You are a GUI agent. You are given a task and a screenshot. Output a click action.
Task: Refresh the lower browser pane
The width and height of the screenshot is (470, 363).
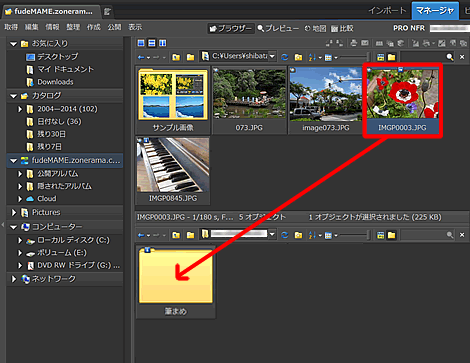point(284,235)
